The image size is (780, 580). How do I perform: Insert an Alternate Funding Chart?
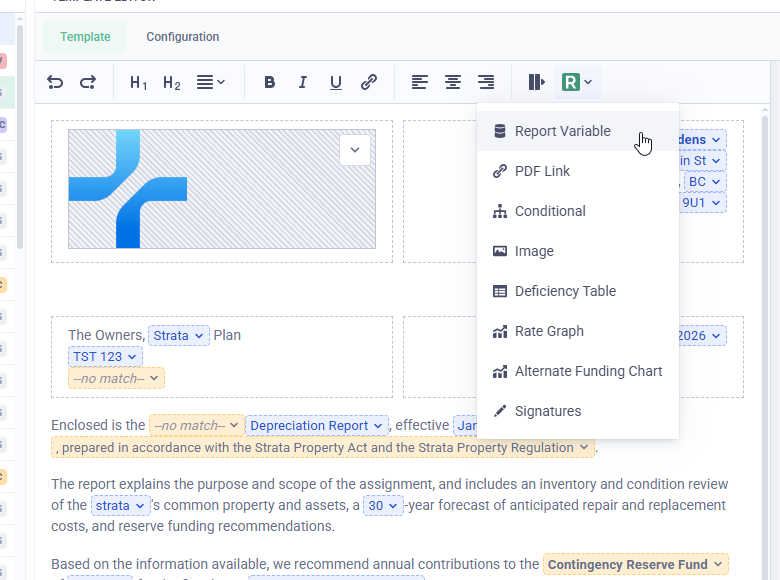(x=578, y=371)
